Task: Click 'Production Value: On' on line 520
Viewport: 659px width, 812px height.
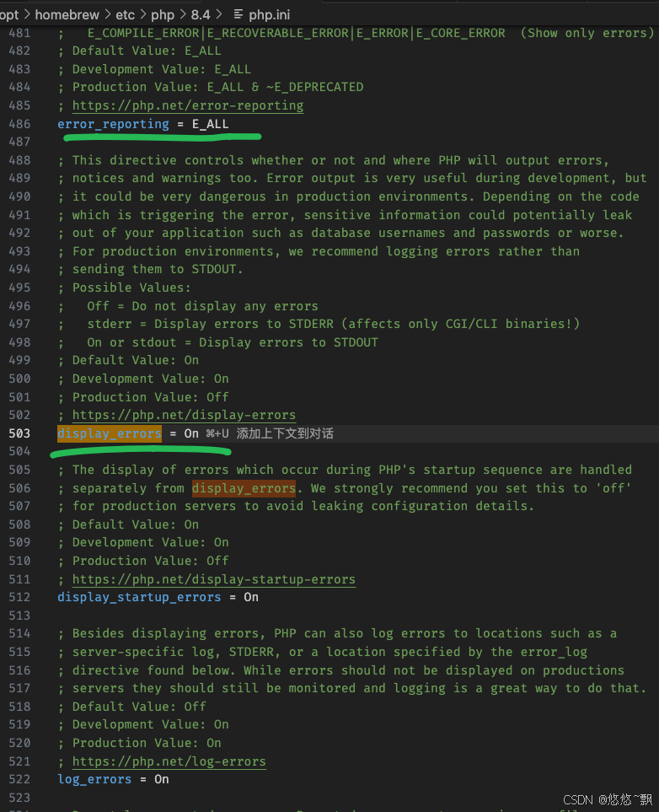Action: [147, 743]
